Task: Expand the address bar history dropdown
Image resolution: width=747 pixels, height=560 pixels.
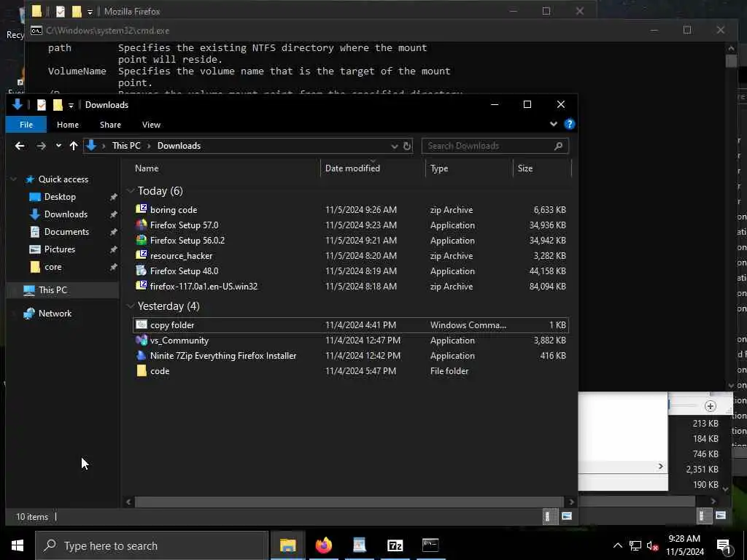Action: tap(394, 146)
